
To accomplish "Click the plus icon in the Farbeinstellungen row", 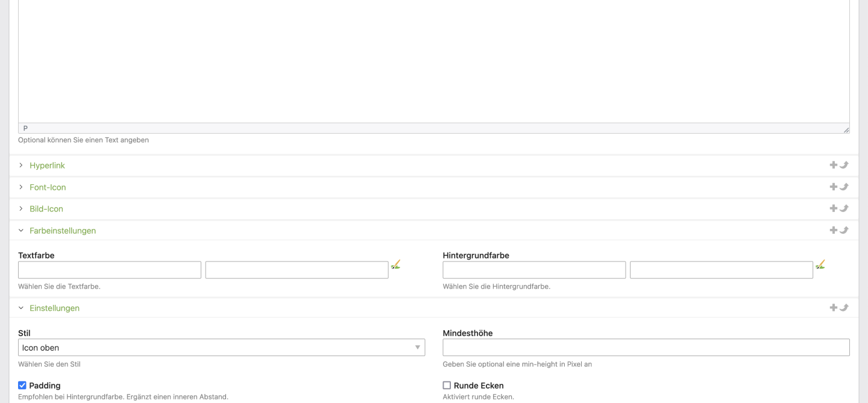I will click(x=833, y=230).
